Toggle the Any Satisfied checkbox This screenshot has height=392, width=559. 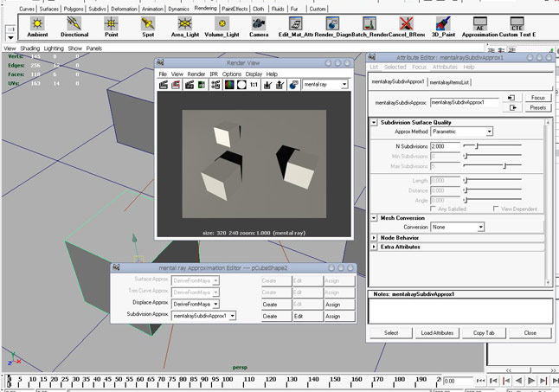(434, 209)
